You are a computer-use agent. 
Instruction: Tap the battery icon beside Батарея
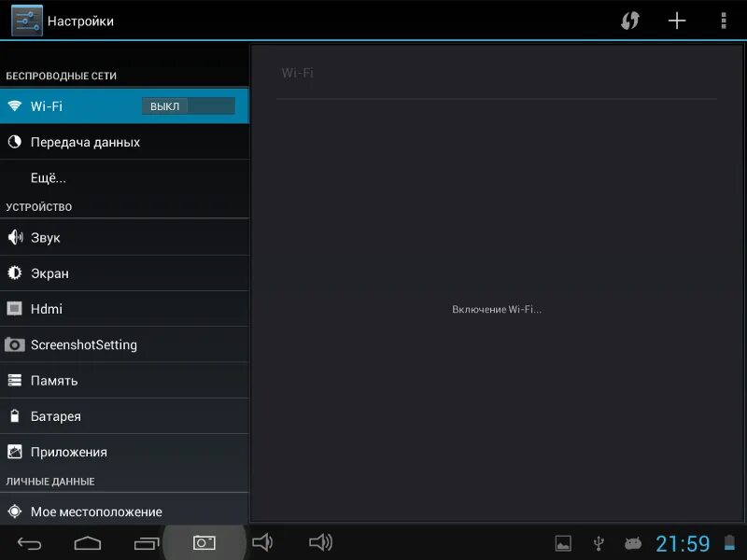click(15, 415)
